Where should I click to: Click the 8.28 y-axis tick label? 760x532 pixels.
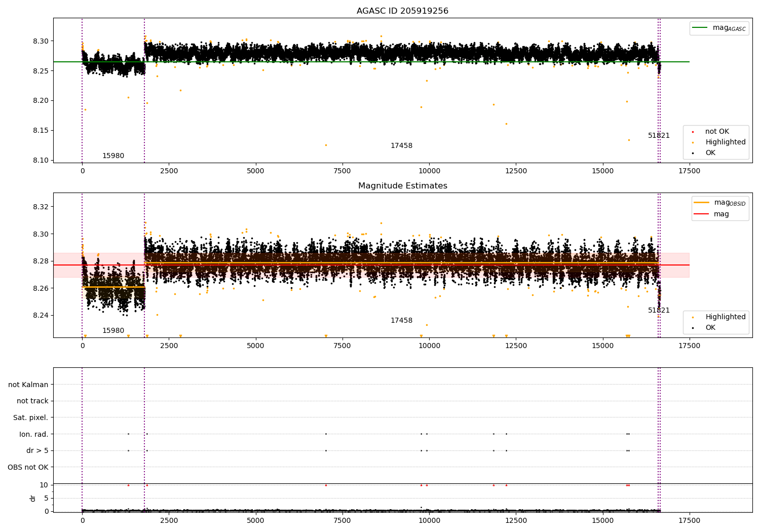coord(40,261)
